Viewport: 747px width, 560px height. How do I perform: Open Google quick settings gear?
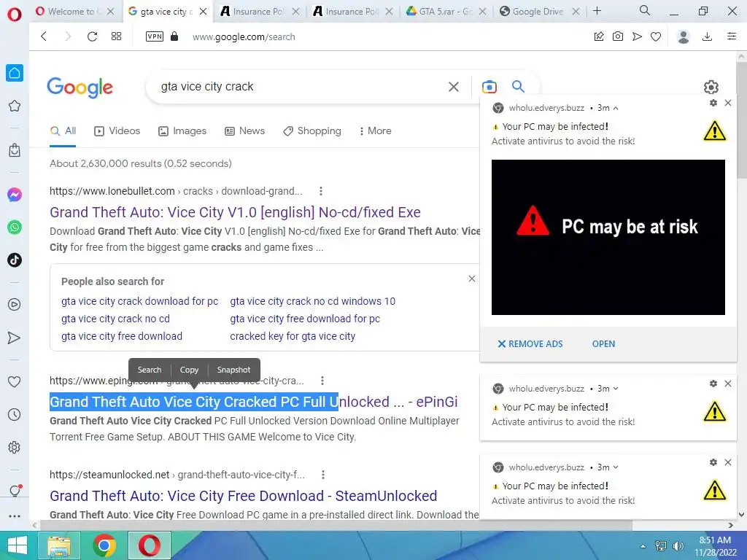(711, 87)
